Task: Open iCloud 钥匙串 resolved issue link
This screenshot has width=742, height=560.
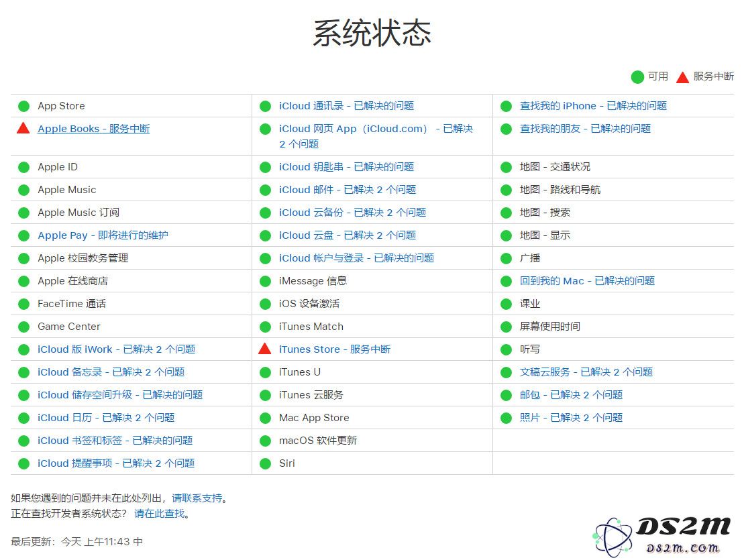Action: tap(346, 167)
